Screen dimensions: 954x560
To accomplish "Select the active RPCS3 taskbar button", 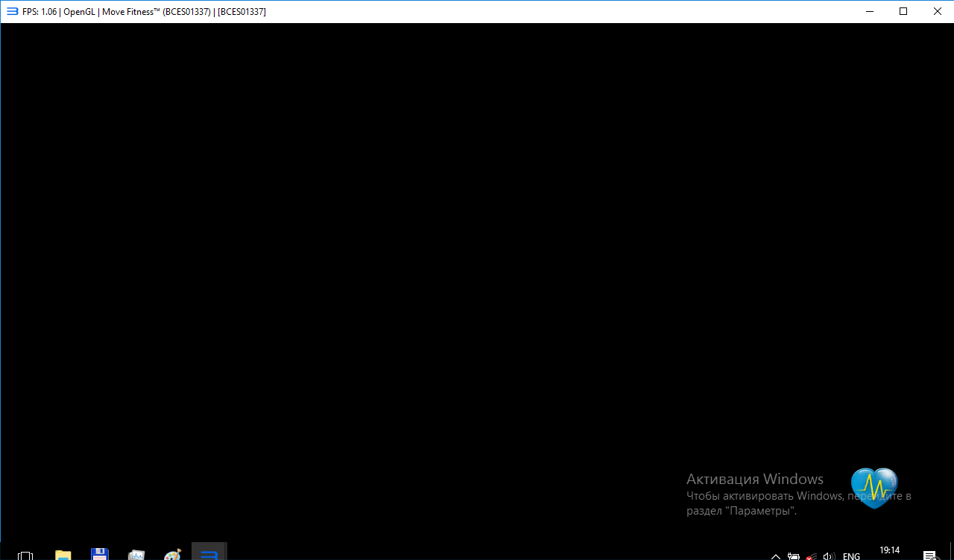I will tap(209, 553).
